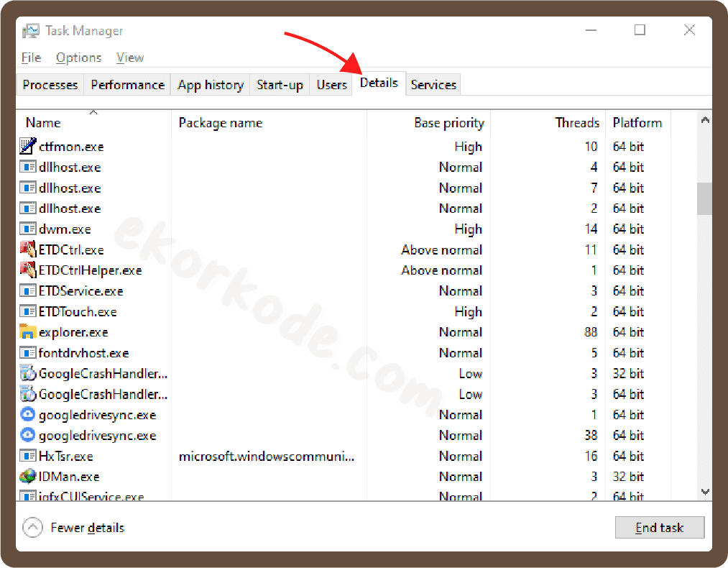Open the View menu
Image resolution: width=728 pixels, height=568 pixels.
point(130,58)
